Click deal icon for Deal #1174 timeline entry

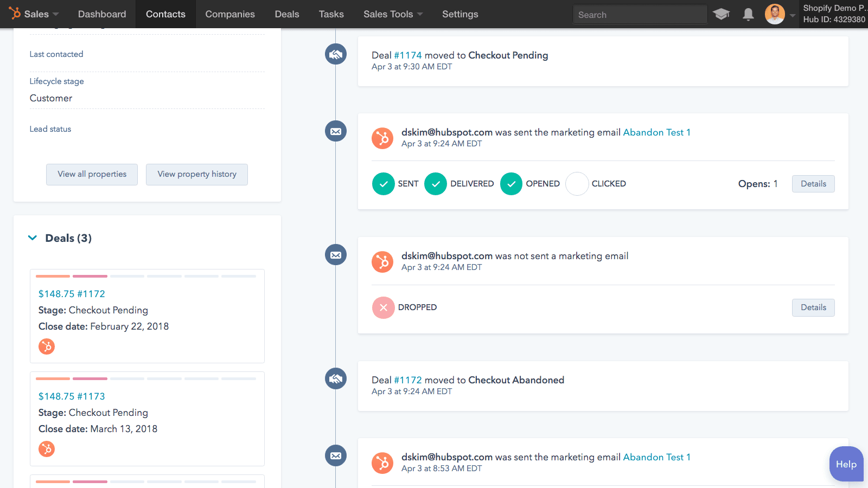click(x=336, y=54)
